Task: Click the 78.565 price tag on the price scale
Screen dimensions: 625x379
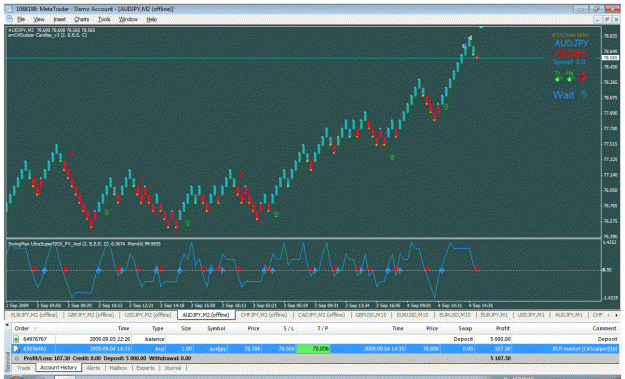Action: click(610, 58)
